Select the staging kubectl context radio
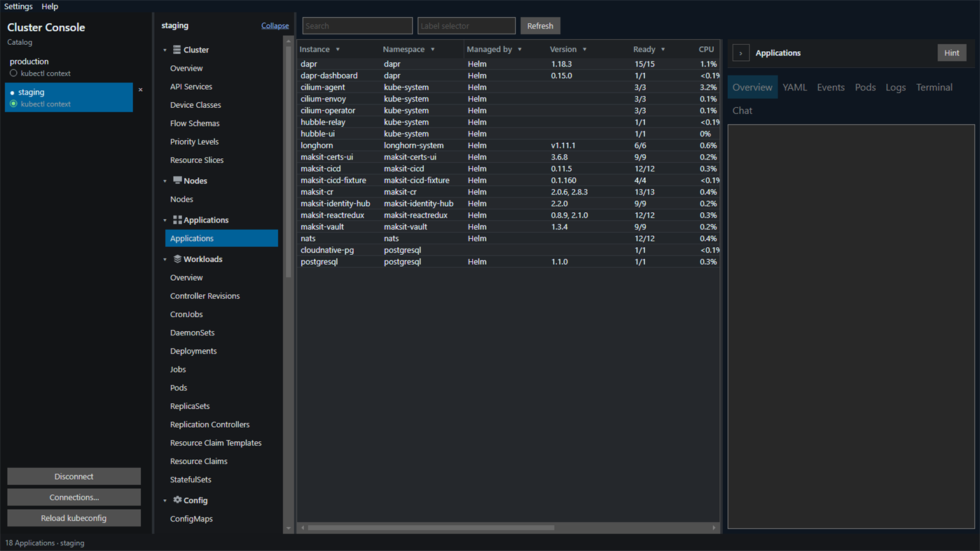The width and height of the screenshot is (980, 551). (13, 104)
